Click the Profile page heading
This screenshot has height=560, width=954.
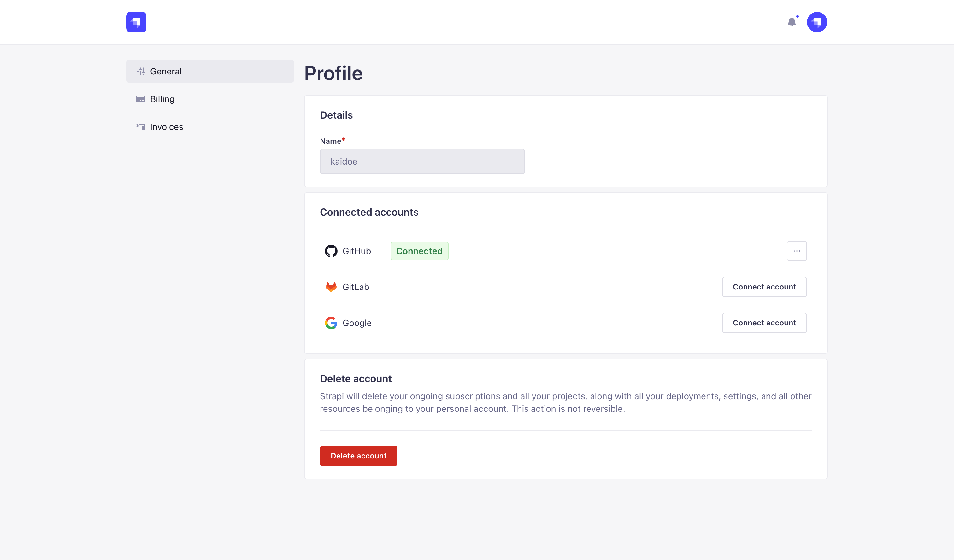(333, 73)
